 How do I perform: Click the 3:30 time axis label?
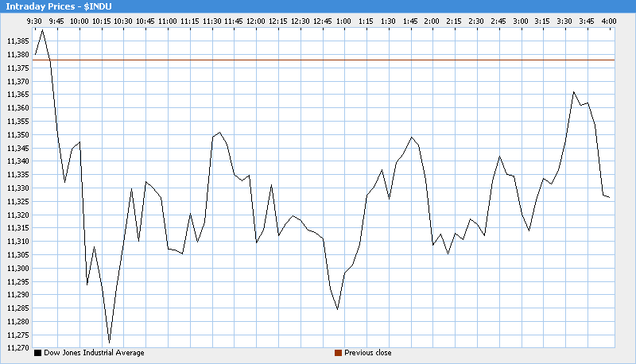(564, 19)
